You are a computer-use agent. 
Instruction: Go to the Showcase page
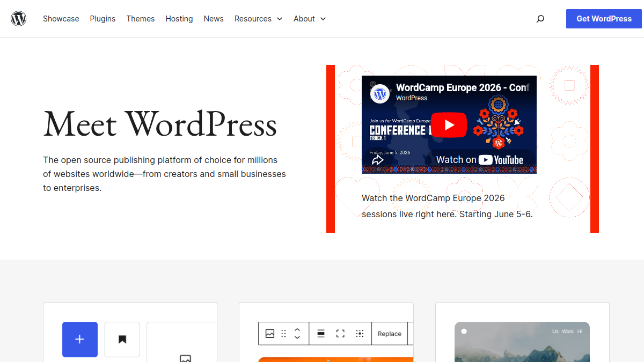61,19
